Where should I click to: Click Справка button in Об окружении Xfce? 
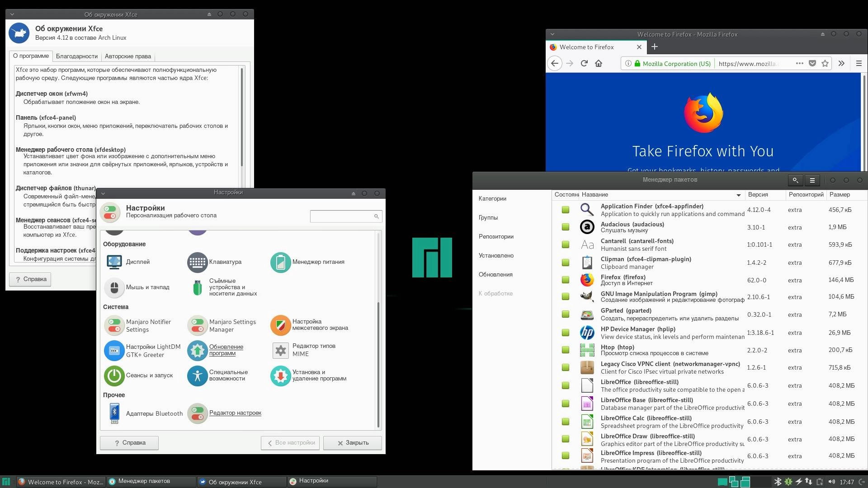point(30,279)
